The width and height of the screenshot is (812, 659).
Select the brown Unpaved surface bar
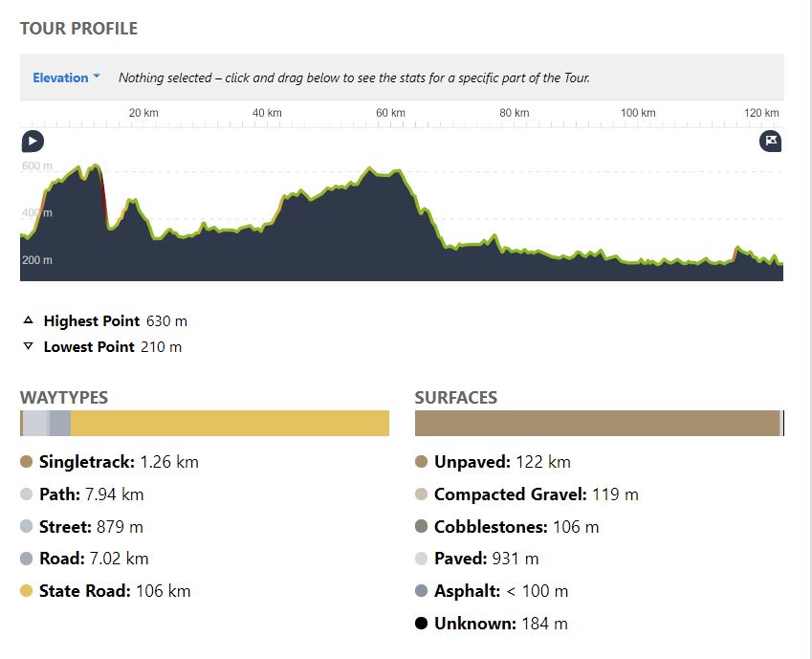[x=597, y=423]
